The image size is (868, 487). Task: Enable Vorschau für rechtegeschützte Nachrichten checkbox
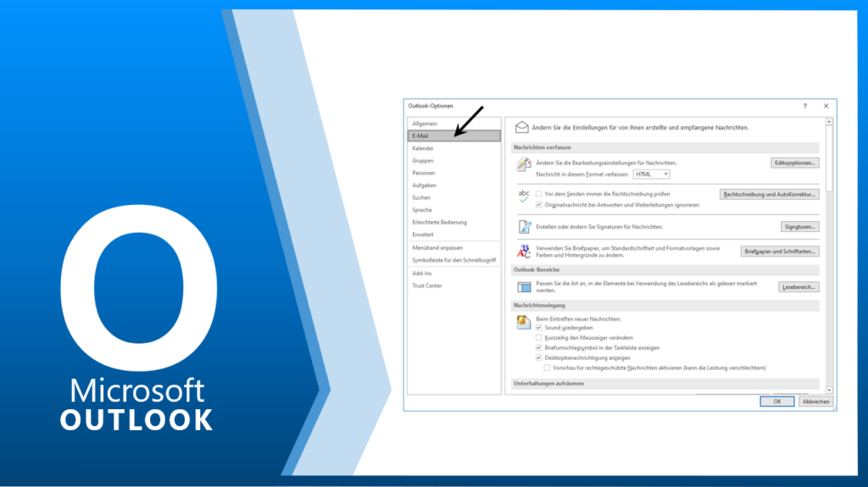(547, 368)
